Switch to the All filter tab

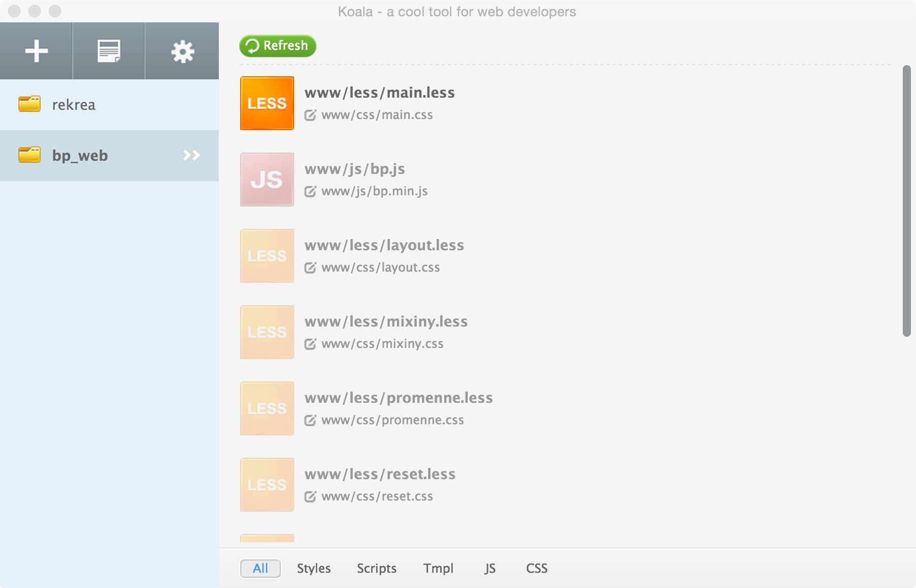tap(260, 568)
